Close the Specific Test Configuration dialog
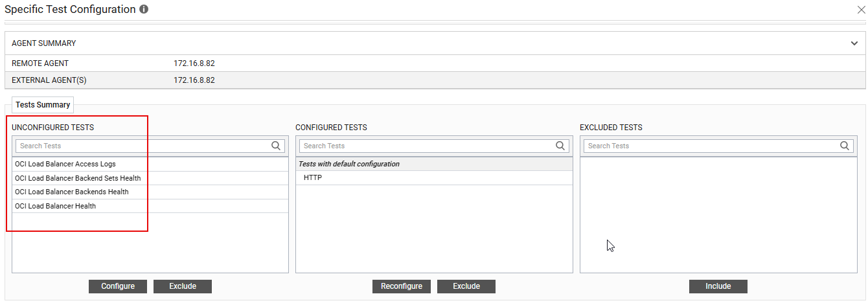The width and height of the screenshot is (868, 305). pyautogui.click(x=861, y=10)
